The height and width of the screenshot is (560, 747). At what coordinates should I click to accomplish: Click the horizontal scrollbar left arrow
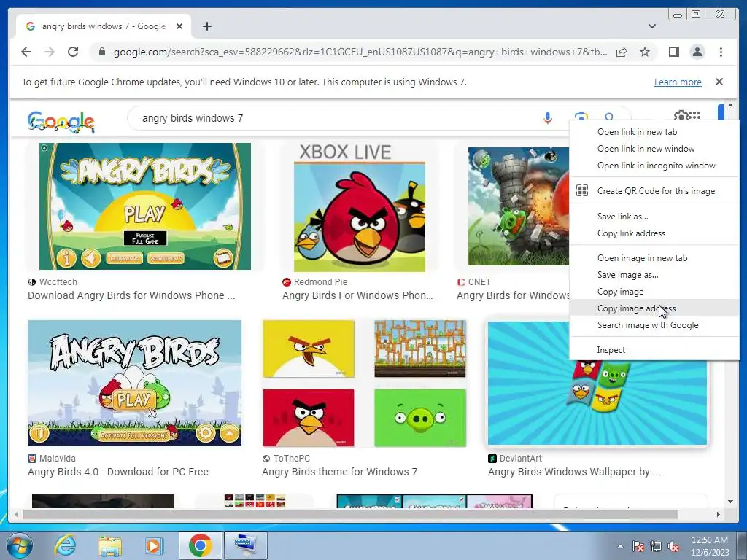tap(17, 514)
